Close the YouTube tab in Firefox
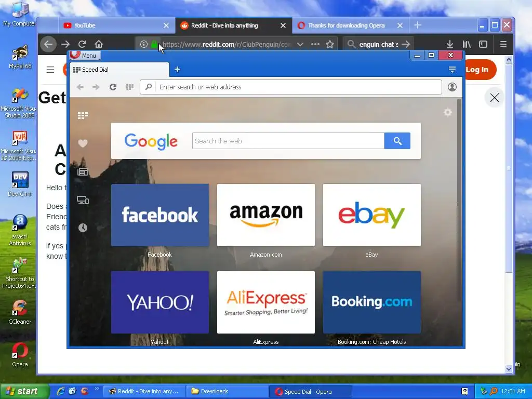This screenshot has height=399, width=532. pos(166,25)
